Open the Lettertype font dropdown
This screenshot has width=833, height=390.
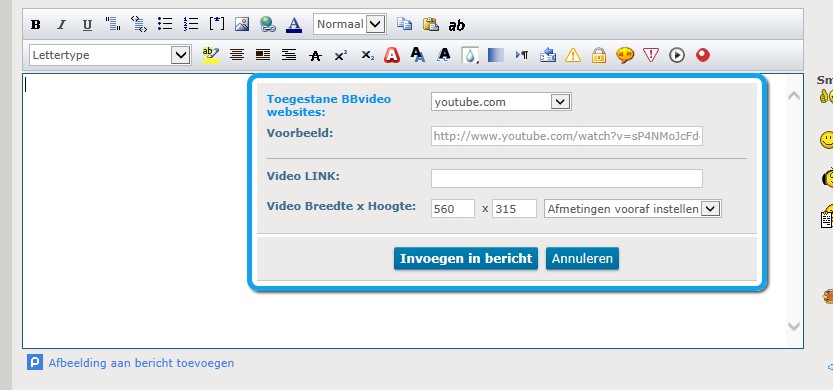pyautogui.click(x=110, y=55)
